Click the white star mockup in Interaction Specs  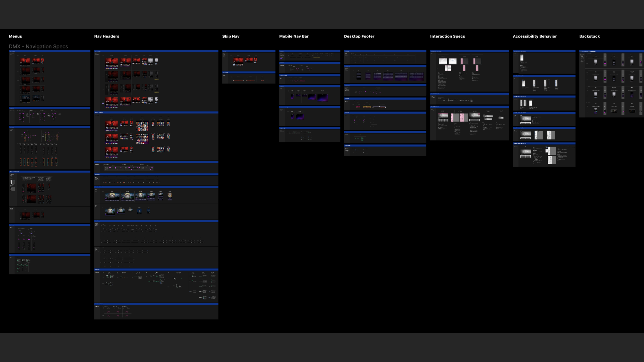click(x=452, y=61)
